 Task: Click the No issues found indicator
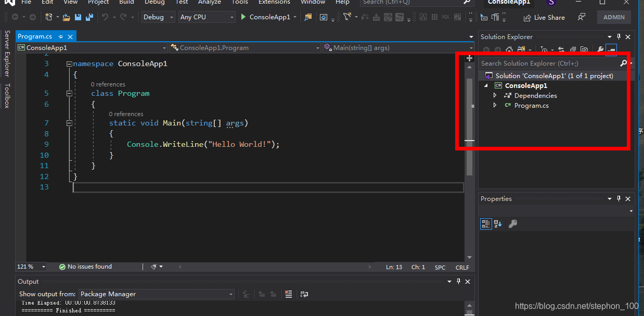tap(85, 267)
